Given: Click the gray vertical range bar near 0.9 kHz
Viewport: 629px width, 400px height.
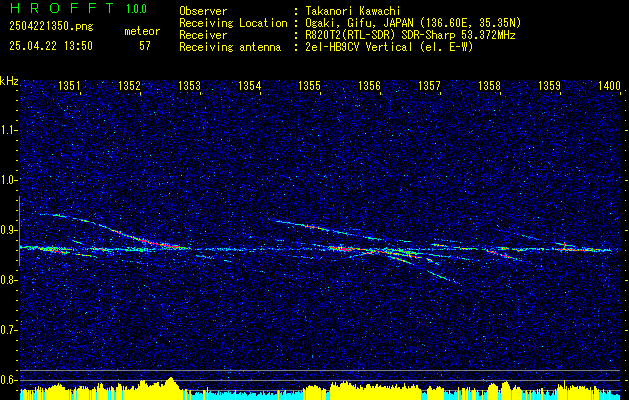Looking at the screenshot, I should tap(19, 231).
